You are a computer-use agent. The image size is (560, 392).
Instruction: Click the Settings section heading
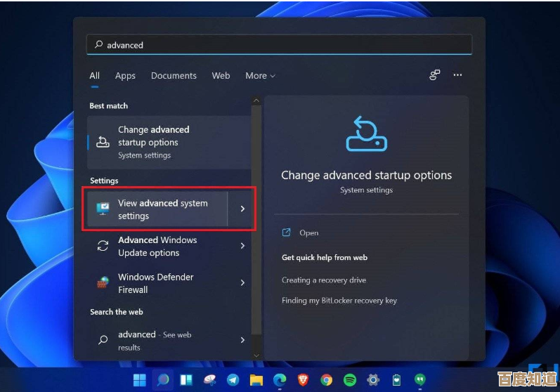[104, 181]
